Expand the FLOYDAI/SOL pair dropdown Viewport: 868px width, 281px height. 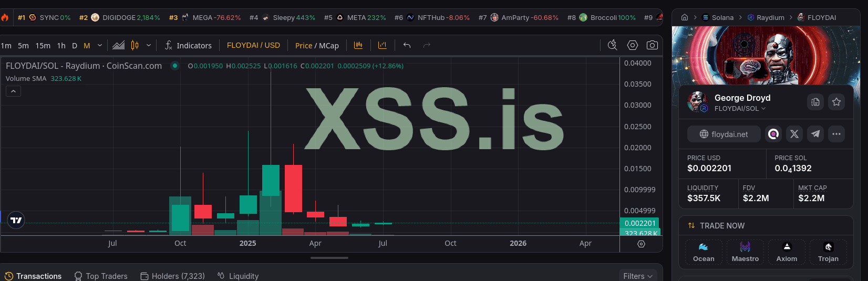(x=740, y=109)
